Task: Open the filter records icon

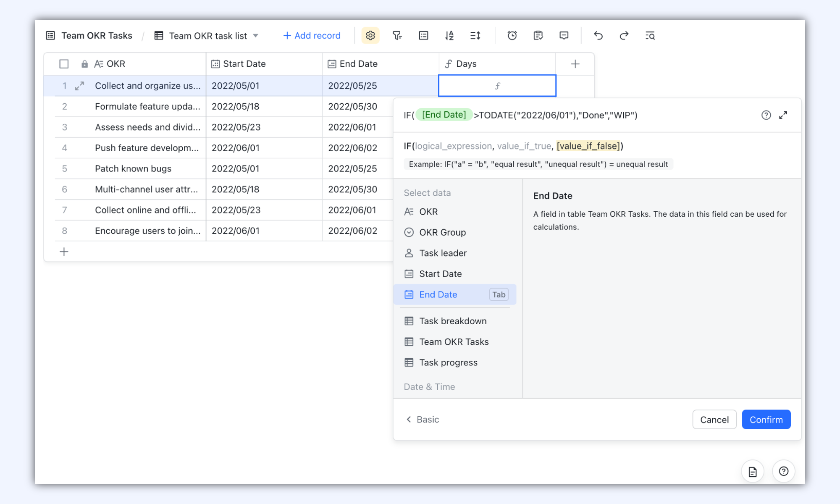Action: pos(397,36)
